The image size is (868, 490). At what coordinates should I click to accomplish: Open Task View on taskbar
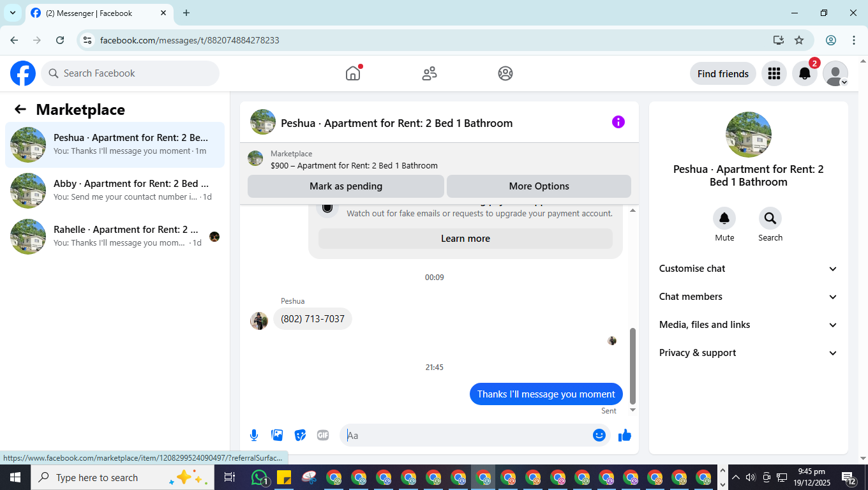point(230,477)
